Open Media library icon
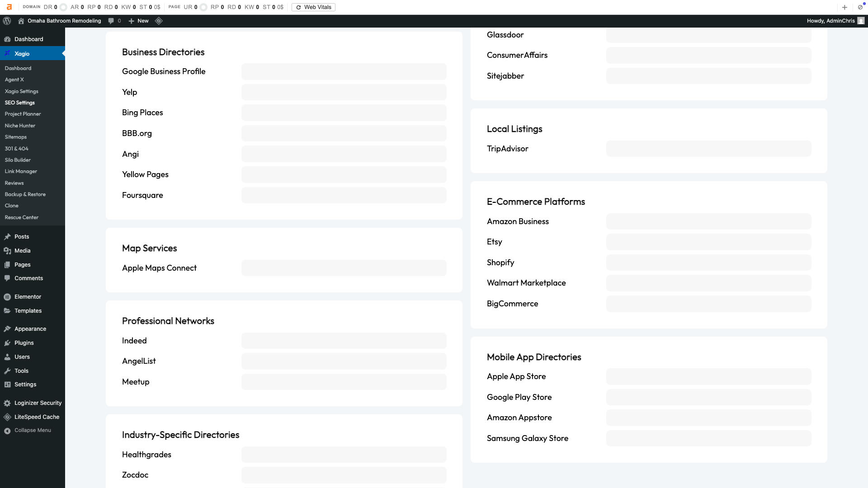 (7, 251)
